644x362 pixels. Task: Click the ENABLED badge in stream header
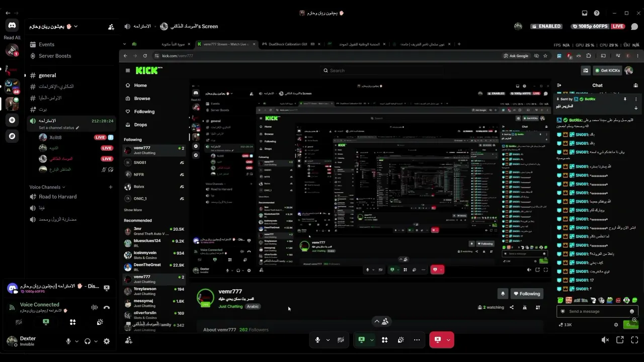[546, 26]
